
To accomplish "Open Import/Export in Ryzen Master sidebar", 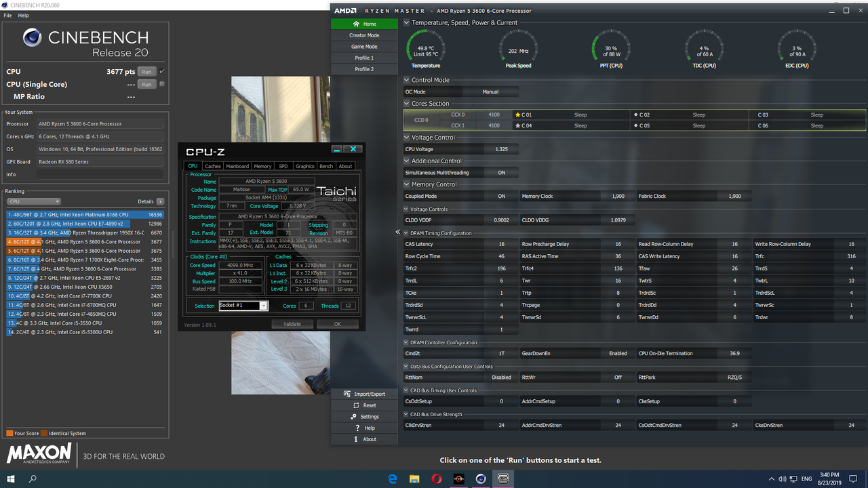I will tap(364, 394).
